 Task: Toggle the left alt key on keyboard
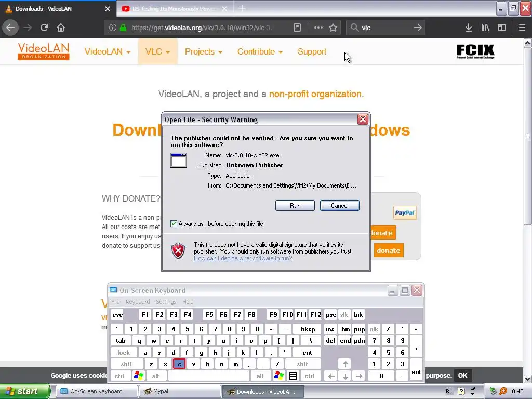pos(155,376)
